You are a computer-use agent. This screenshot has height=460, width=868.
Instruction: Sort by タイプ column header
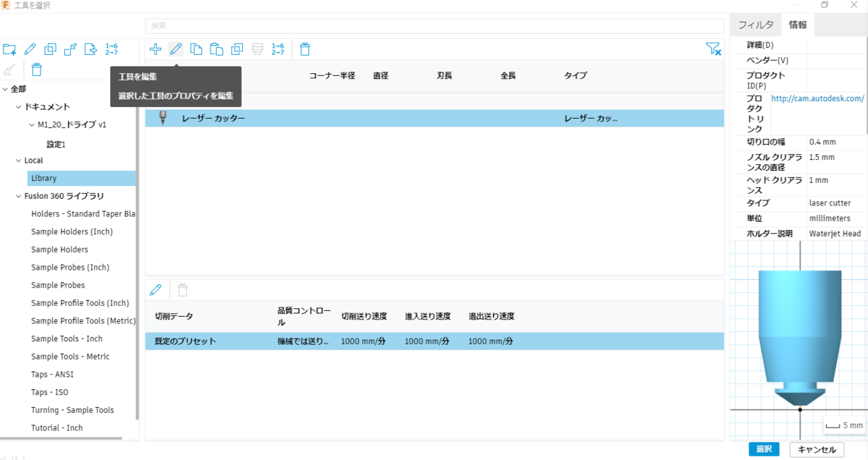[x=576, y=75]
